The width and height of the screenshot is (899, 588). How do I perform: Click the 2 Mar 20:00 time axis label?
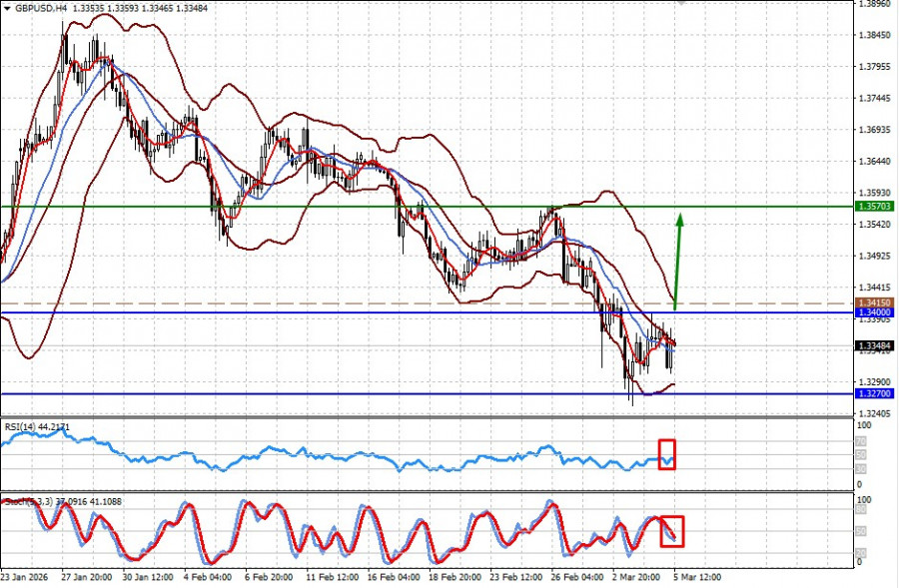(x=636, y=577)
